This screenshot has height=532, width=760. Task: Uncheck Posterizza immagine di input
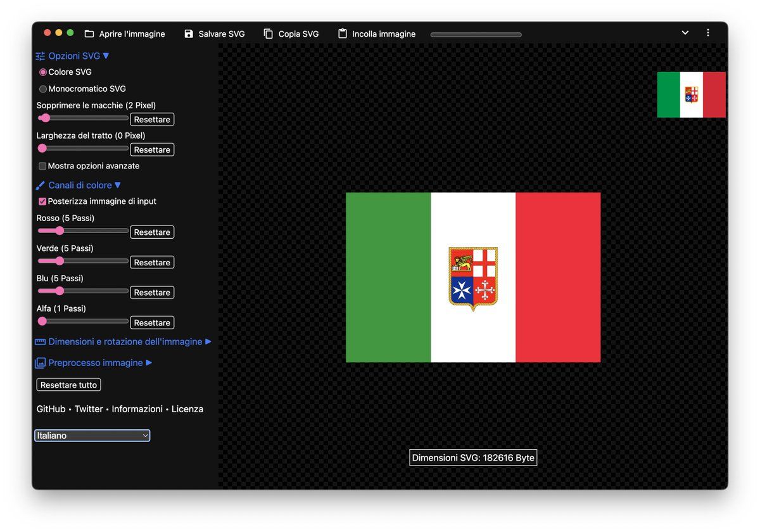(42, 201)
